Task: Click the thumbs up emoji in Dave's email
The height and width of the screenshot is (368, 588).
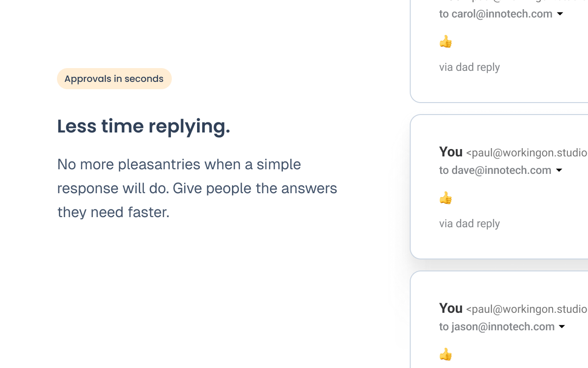Action: (446, 198)
